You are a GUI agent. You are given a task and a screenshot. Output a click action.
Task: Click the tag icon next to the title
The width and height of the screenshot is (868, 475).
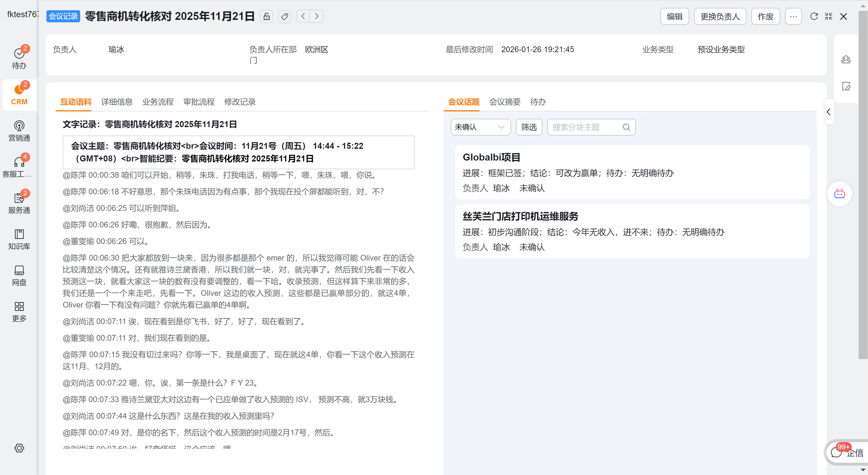[x=284, y=16]
